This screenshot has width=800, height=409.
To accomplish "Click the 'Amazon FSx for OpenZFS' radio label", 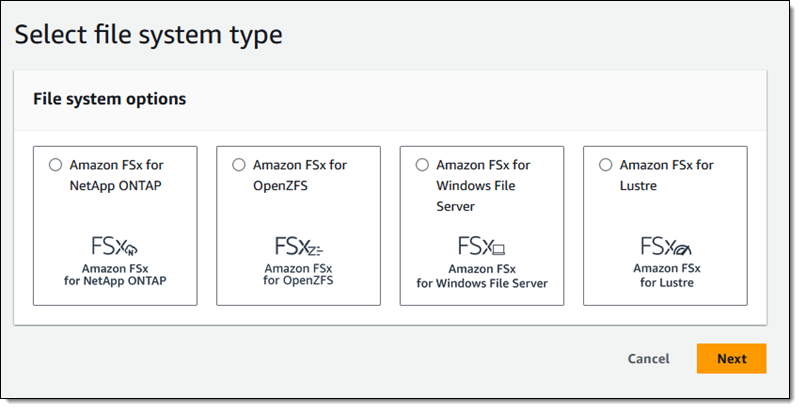I will tap(299, 175).
